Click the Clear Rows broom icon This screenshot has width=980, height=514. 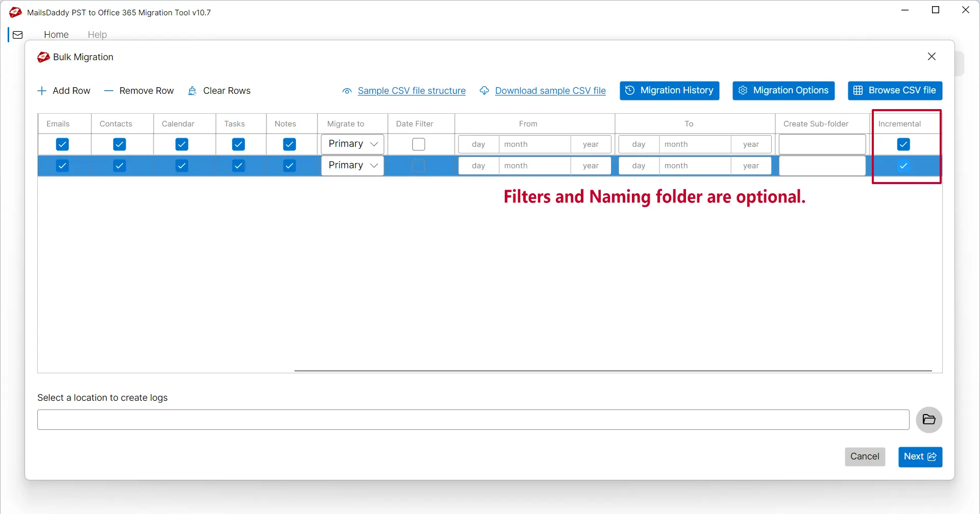192,91
